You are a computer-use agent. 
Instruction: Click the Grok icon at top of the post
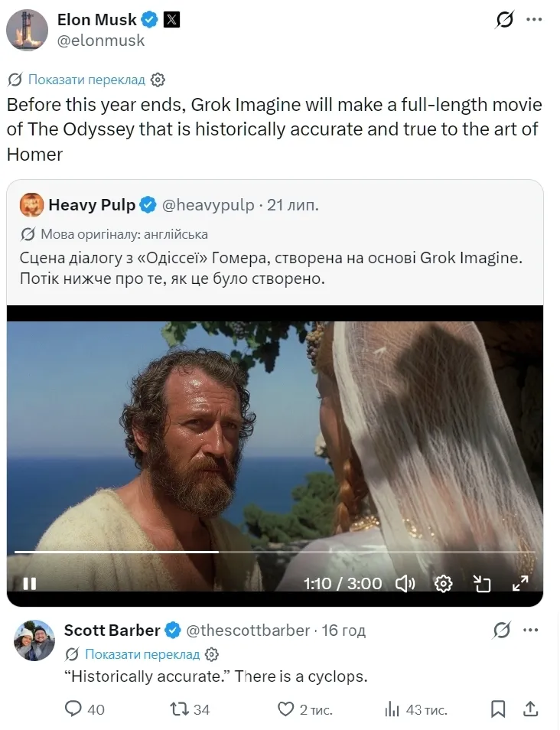pos(505,20)
